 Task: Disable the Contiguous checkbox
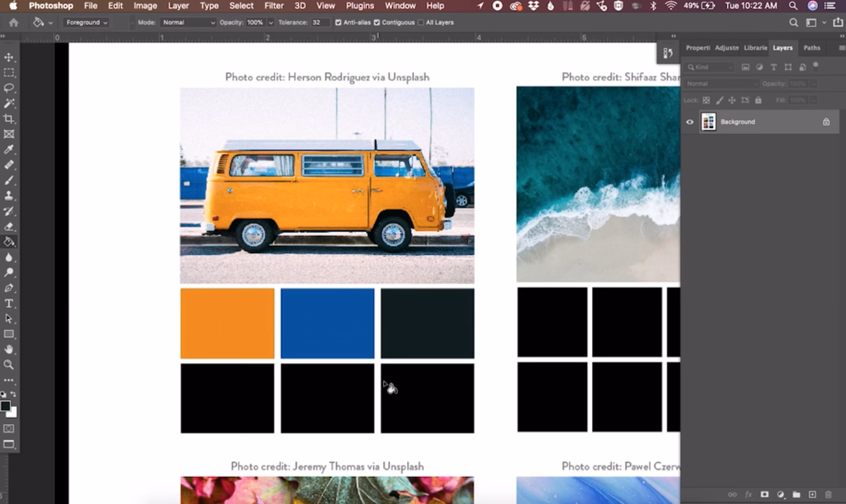(x=376, y=22)
